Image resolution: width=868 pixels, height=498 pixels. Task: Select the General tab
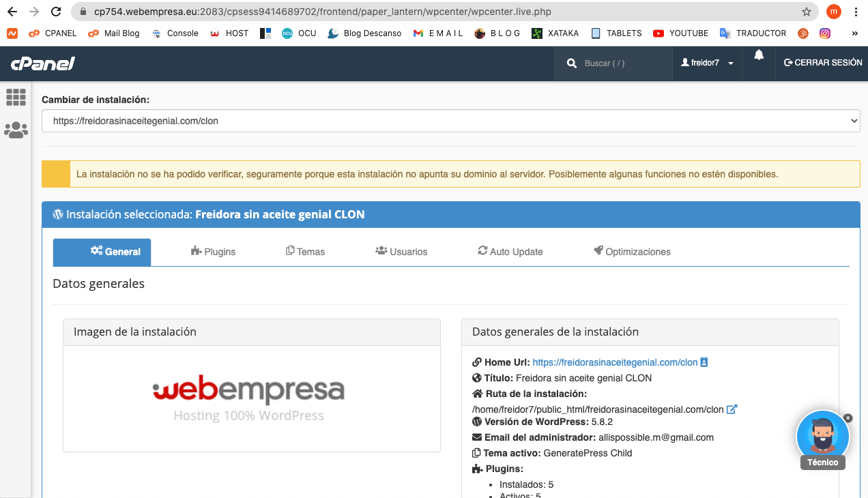tap(102, 252)
